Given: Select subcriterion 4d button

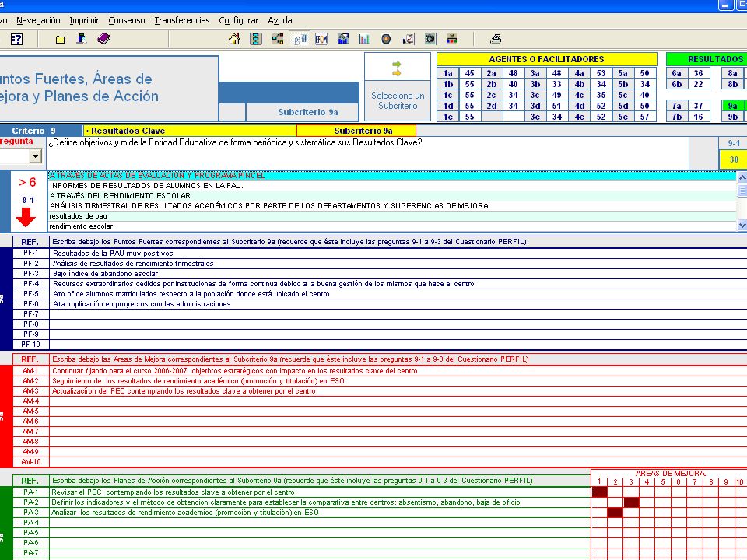Looking at the screenshot, I should pyautogui.click(x=579, y=106).
